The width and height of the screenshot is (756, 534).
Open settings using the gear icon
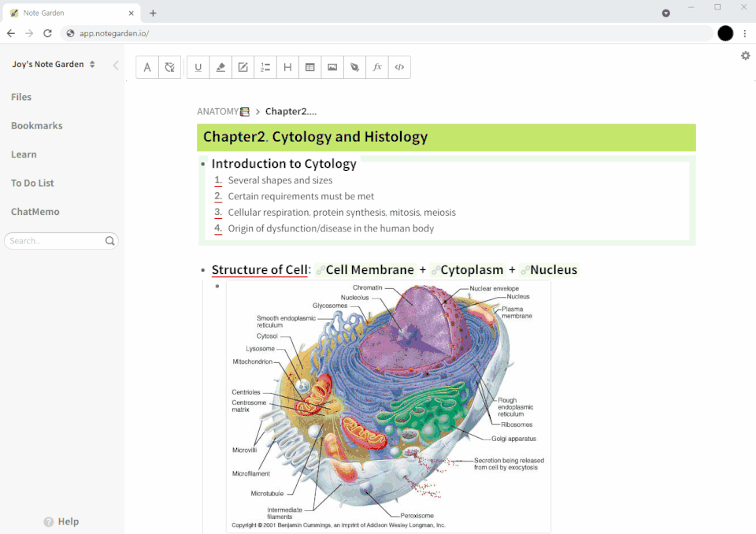click(745, 55)
